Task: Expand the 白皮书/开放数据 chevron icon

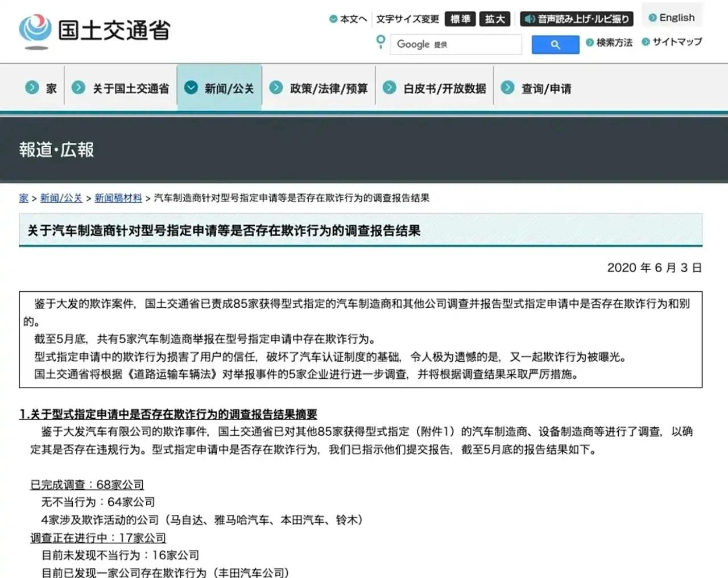Action: pyautogui.click(x=390, y=88)
